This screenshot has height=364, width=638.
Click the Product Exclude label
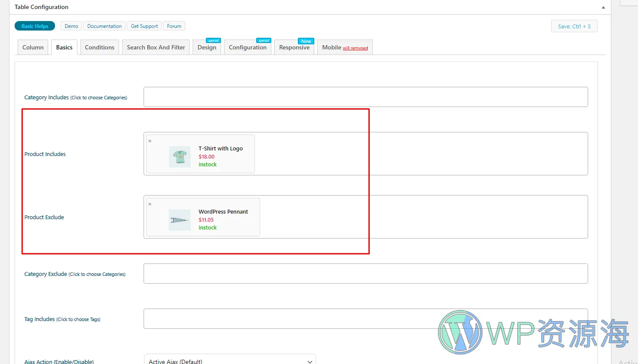44,217
